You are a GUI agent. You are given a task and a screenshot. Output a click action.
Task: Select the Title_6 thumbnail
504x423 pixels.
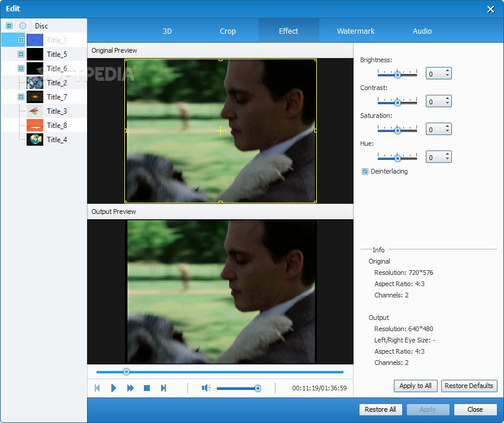(x=35, y=69)
